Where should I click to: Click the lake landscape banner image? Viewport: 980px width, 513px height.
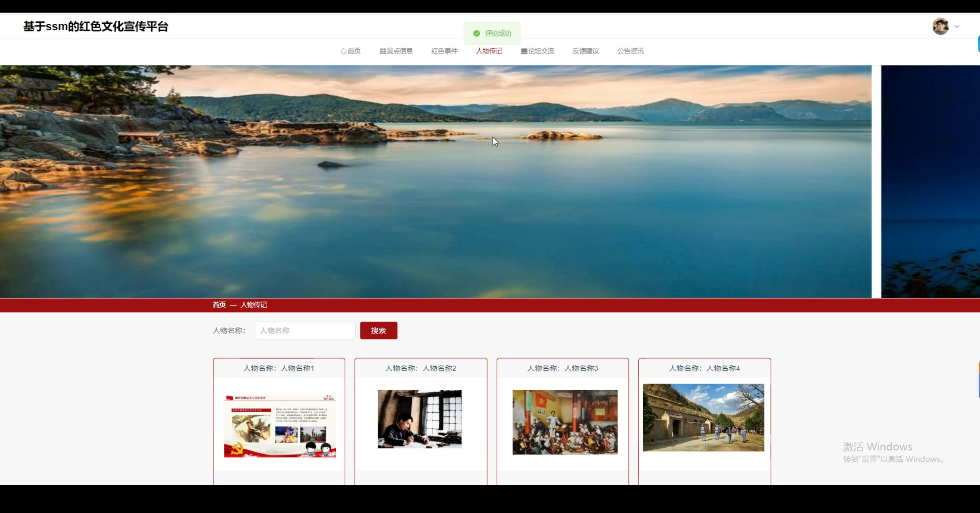coord(436,181)
